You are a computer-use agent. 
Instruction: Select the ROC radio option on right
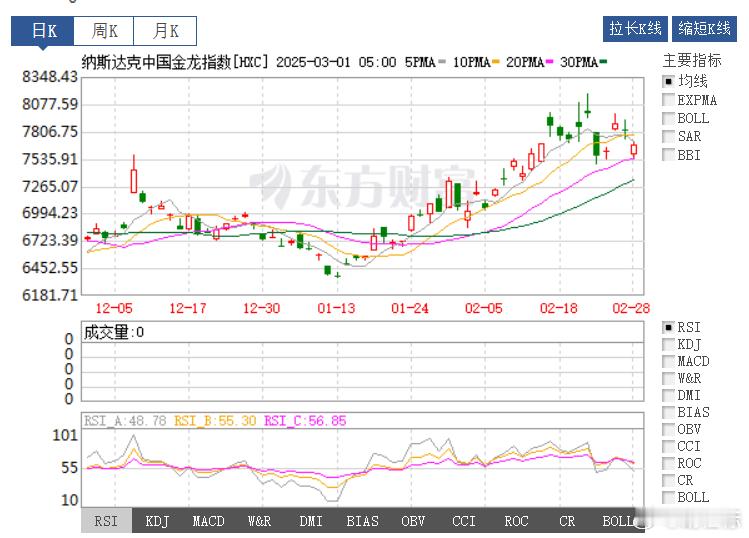coord(668,463)
